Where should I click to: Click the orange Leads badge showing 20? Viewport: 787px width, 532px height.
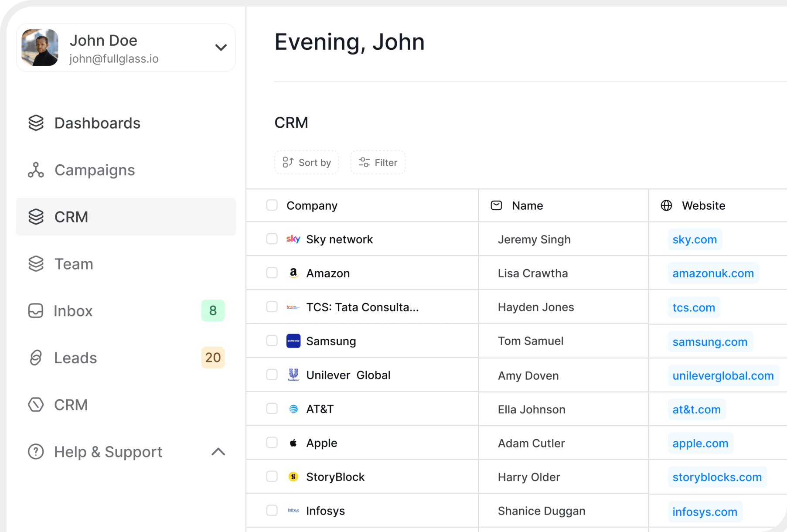click(x=213, y=358)
